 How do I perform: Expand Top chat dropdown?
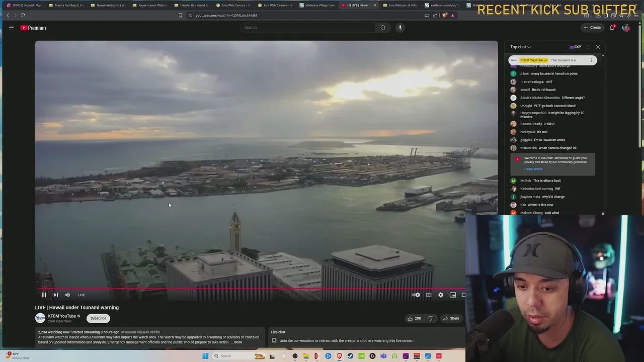pos(520,47)
